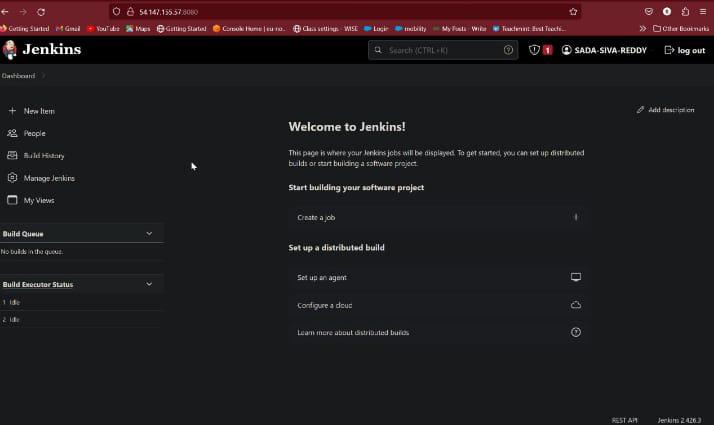Collapse the Build Queue panel chevron
This screenshot has height=425, width=714.
(x=149, y=233)
